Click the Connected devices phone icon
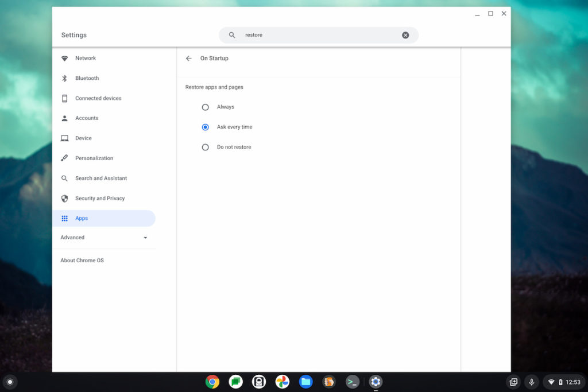 64,98
